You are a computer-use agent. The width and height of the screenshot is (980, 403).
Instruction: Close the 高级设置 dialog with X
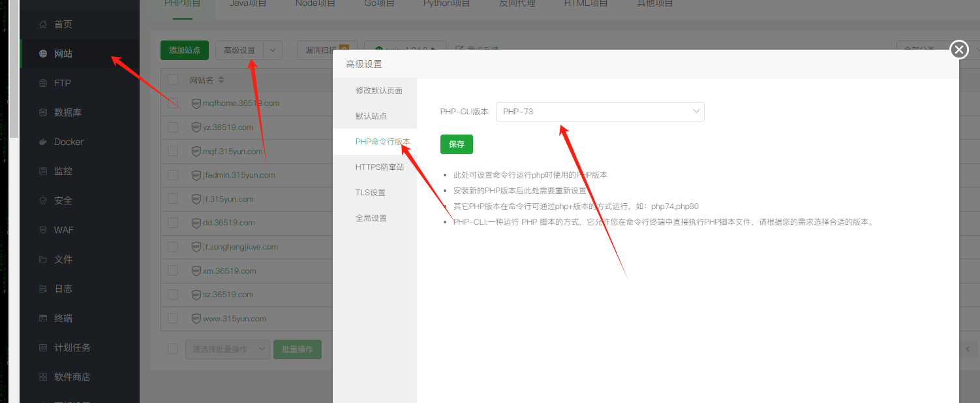pos(958,50)
